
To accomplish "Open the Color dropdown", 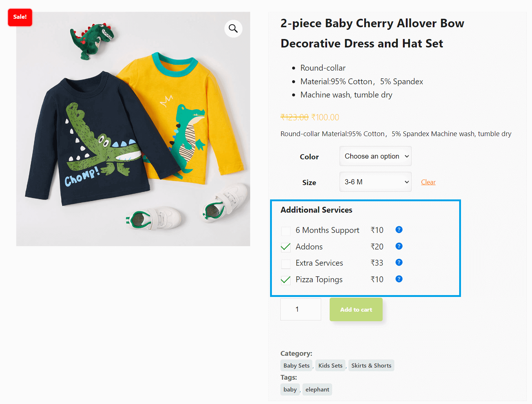I will [375, 156].
